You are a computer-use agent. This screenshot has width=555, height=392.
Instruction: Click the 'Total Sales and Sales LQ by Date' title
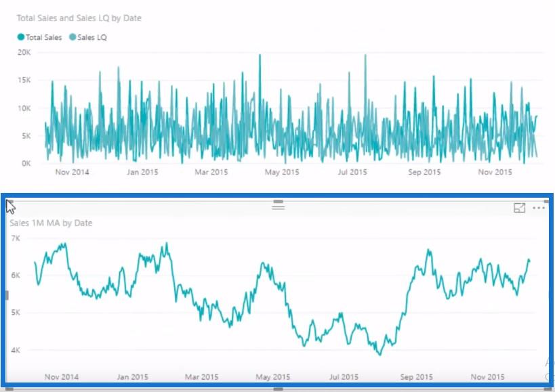coord(79,18)
